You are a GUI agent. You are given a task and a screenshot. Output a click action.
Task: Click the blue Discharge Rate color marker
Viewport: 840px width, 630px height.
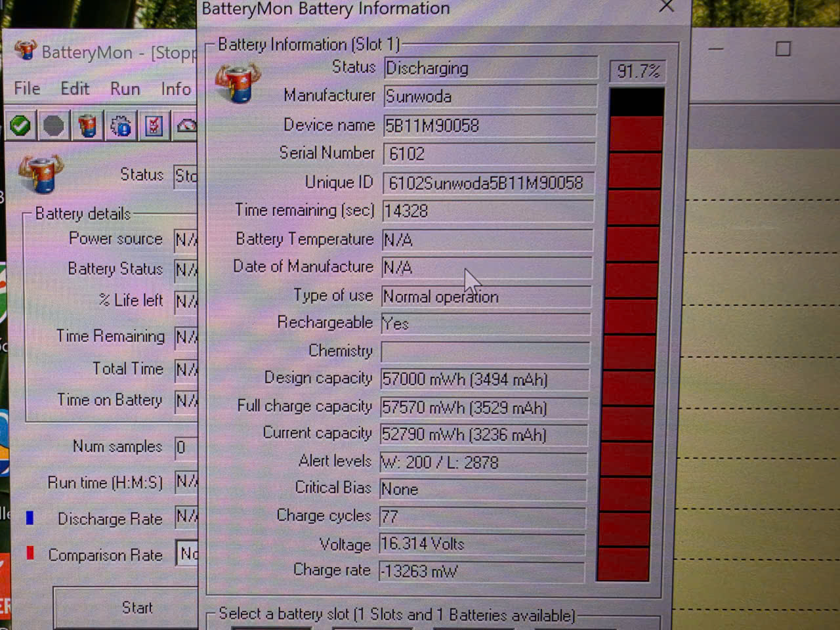click(30, 518)
